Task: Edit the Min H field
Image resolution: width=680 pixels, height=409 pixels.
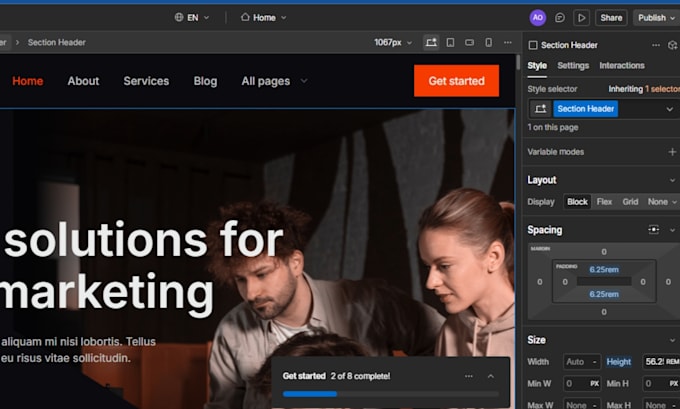Action: pyautogui.click(x=660, y=383)
